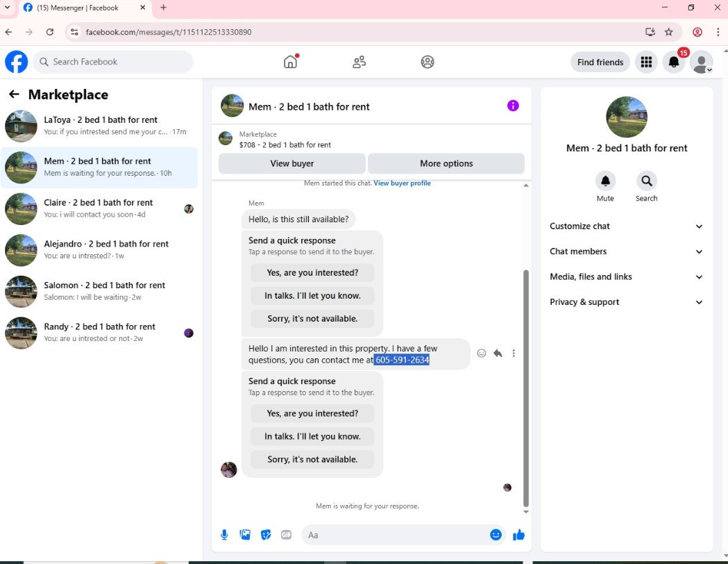Open the Chrome three-dot menu

click(x=718, y=32)
